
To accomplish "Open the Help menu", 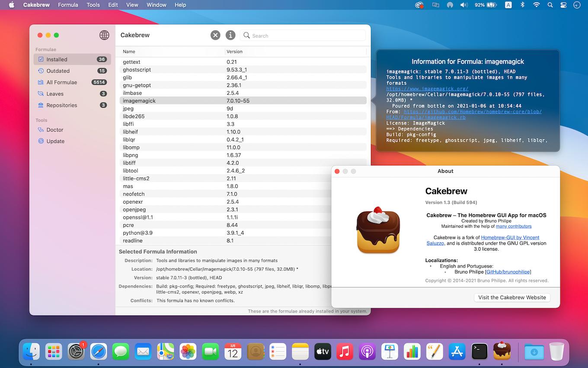I will tap(180, 5).
